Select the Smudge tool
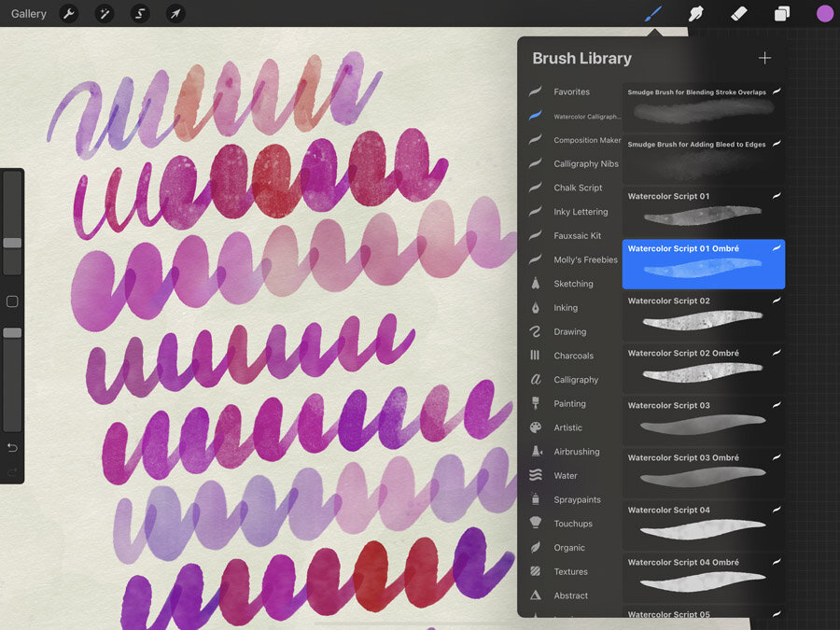This screenshot has height=630, width=840. [x=695, y=14]
